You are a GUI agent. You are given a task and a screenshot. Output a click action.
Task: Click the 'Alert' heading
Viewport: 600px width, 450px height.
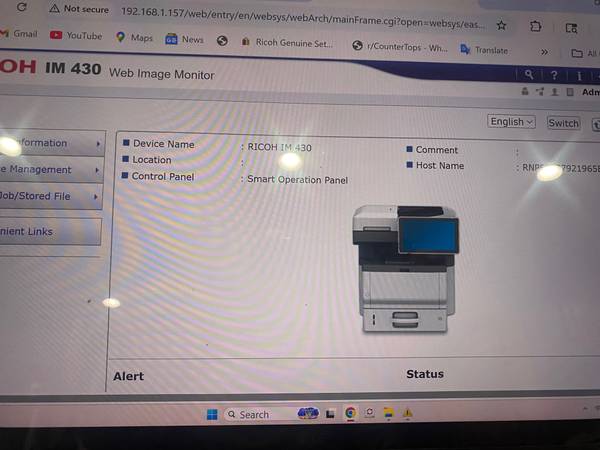[x=129, y=376]
